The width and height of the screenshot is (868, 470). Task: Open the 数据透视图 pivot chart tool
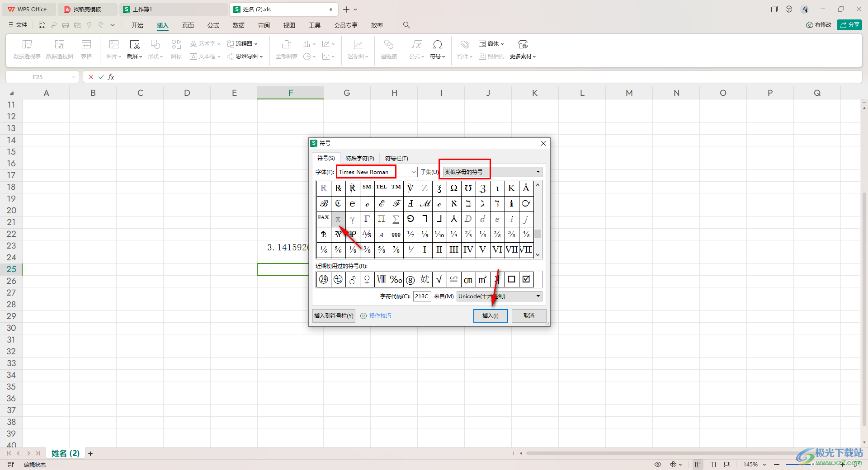60,49
